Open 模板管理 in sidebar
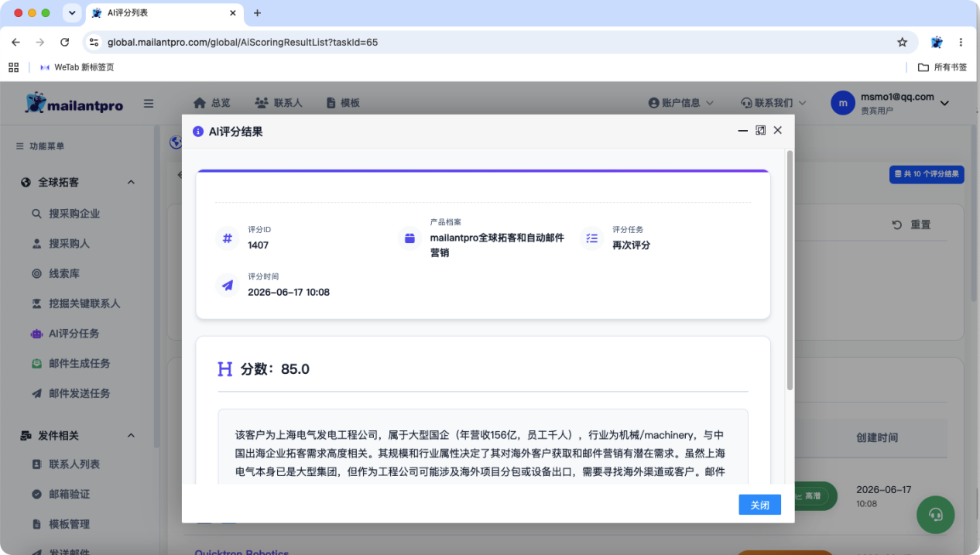 [60, 524]
